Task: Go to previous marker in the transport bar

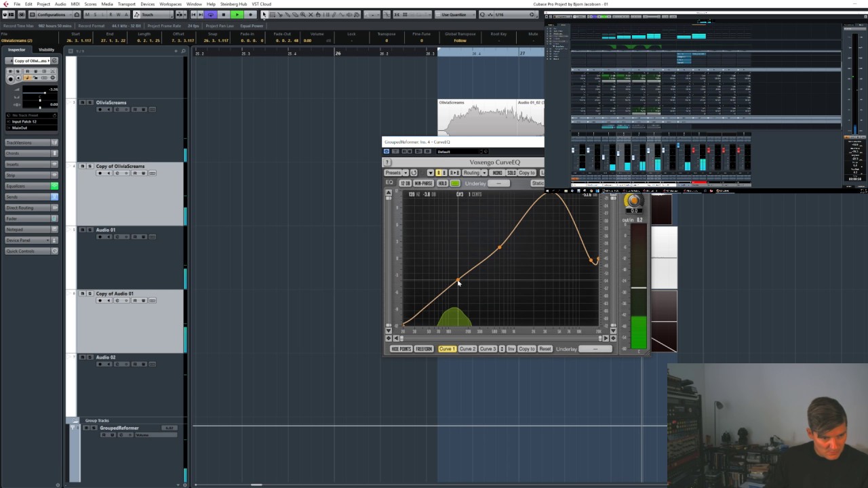Action: tap(193, 14)
